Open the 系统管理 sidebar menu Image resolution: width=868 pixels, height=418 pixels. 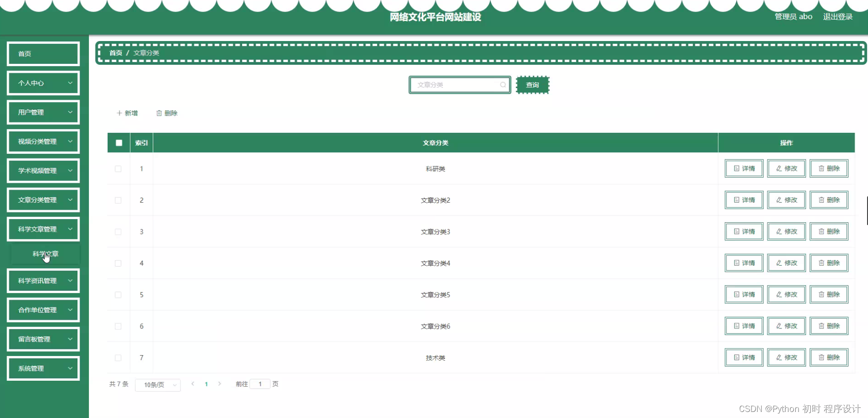[x=43, y=368]
